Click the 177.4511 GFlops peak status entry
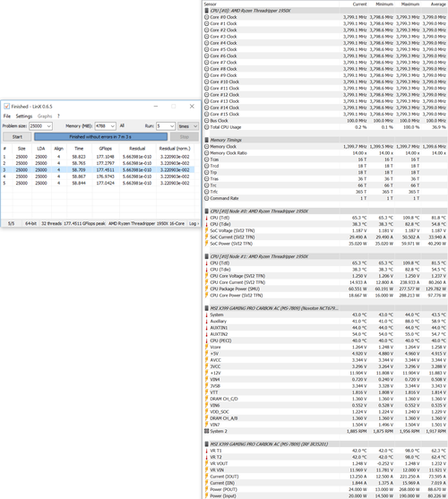This screenshot has width=448, height=499. click(84, 223)
